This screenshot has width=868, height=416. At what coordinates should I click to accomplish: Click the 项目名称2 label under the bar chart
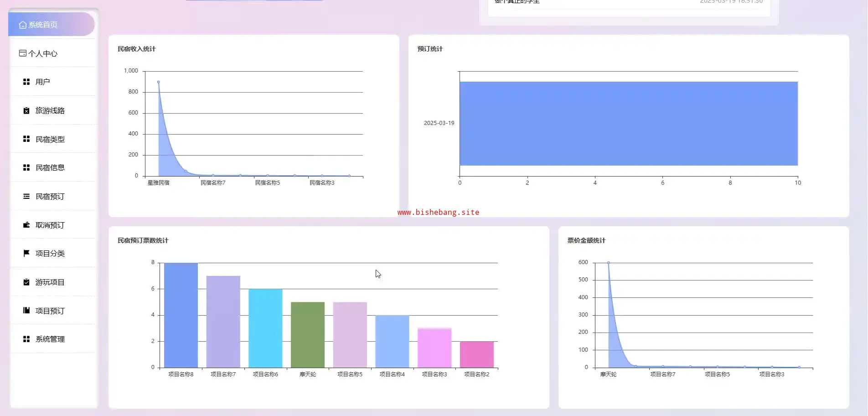(x=477, y=374)
